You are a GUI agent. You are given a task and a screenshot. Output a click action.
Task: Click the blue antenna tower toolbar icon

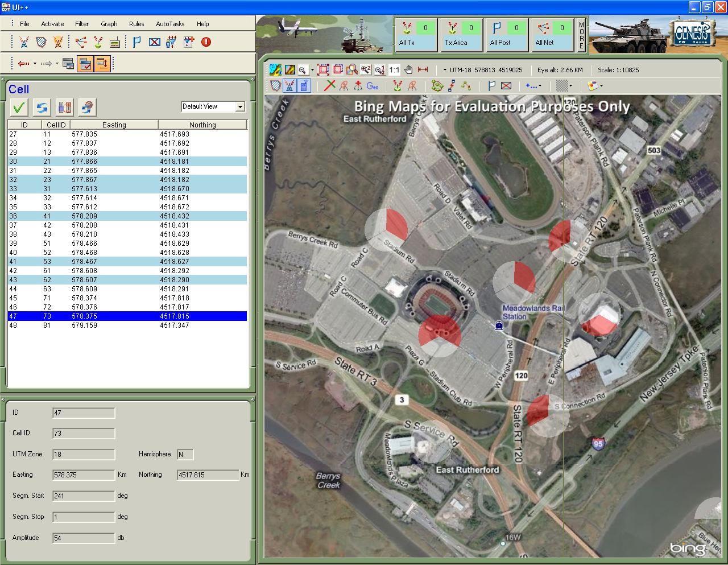click(24, 42)
